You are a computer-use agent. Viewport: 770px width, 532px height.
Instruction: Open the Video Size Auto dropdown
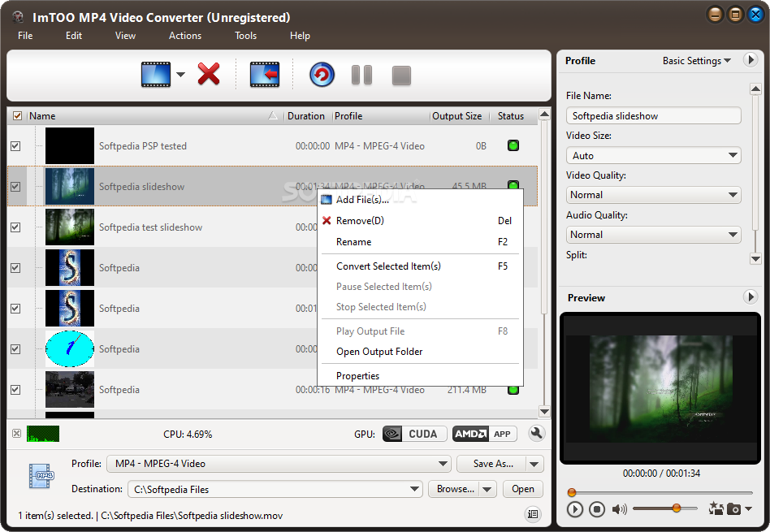pyautogui.click(x=653, y=155)
